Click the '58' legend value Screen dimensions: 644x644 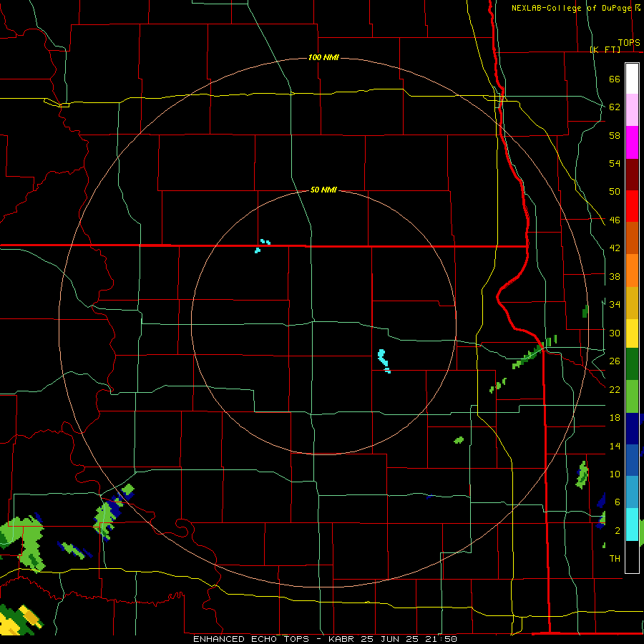tap(615, 135)
